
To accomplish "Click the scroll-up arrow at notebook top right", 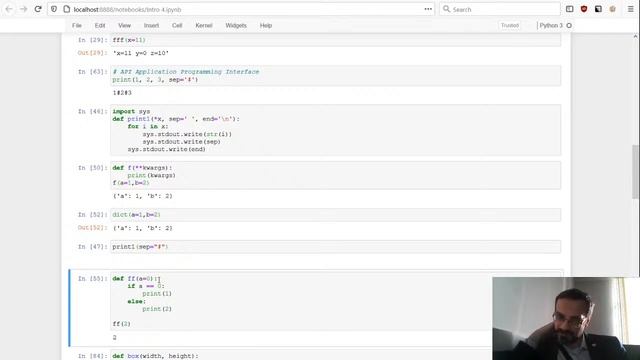I will (x=636, y=37).
